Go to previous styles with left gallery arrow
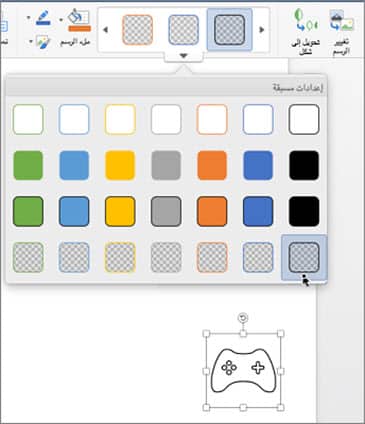The image size is (365, 424). (106, 30)
